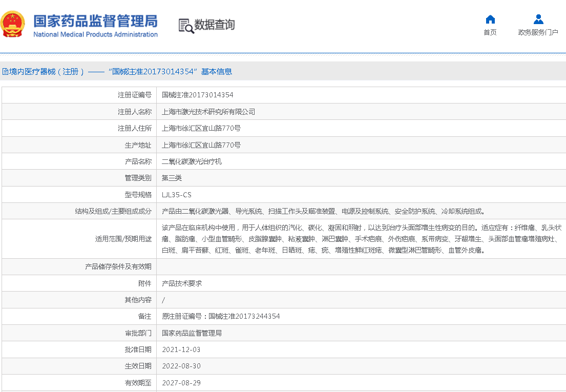Viewport: 566px width, 392px height.
Task: Open the 政务服务门户 person icon
Action: [x=538, y=19]
